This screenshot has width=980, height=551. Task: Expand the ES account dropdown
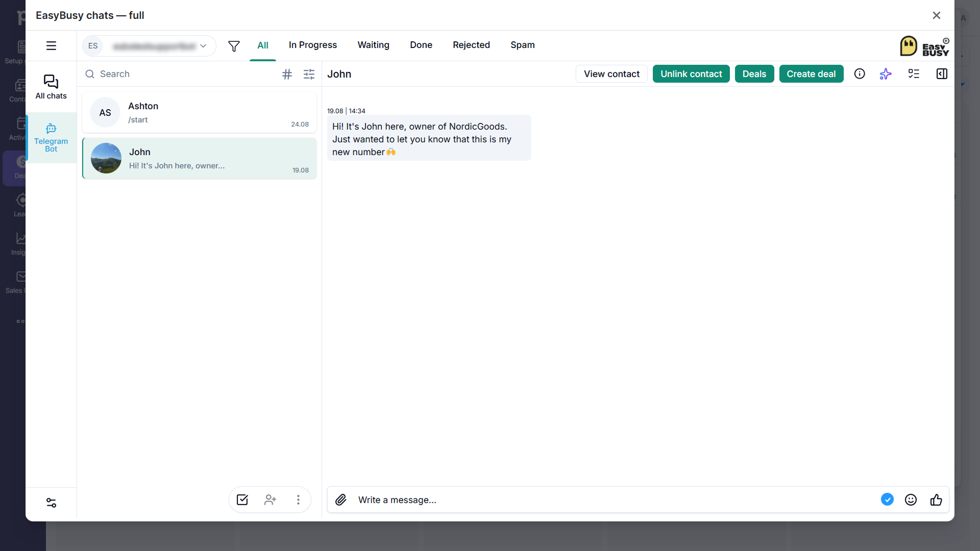pyautogui.click(x=149, y=46)
